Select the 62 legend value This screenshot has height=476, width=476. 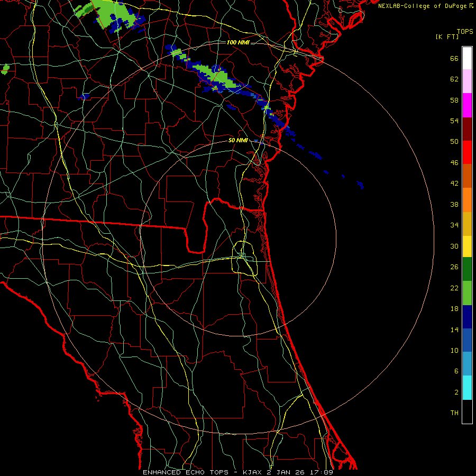click(x=454, y=79)
